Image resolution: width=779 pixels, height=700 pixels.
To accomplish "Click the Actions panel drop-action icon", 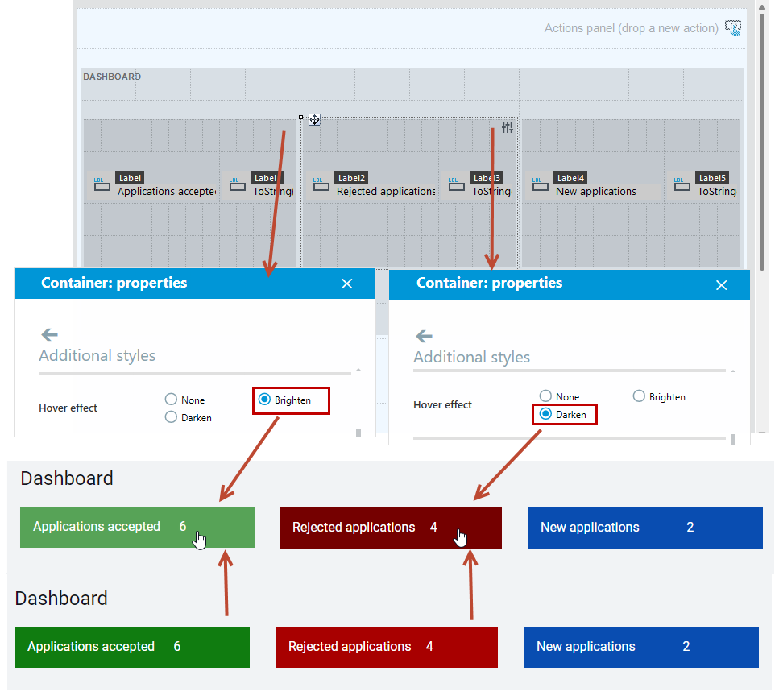I will point(733,28).
